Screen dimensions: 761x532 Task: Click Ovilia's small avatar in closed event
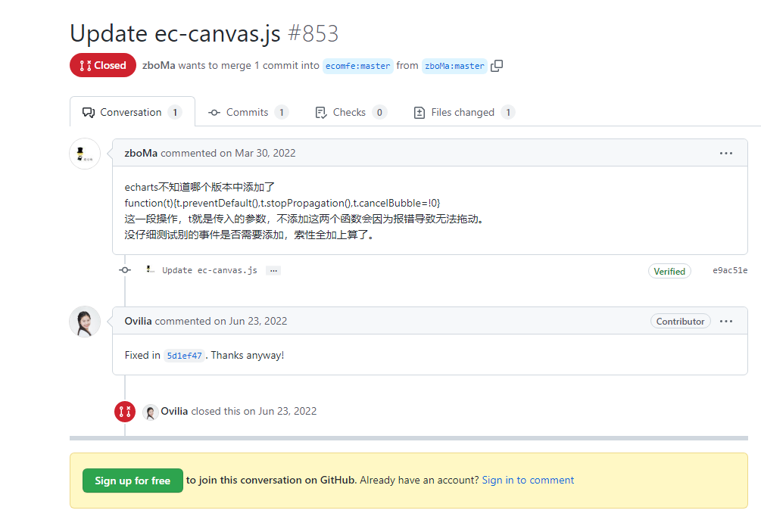(151, 412)
